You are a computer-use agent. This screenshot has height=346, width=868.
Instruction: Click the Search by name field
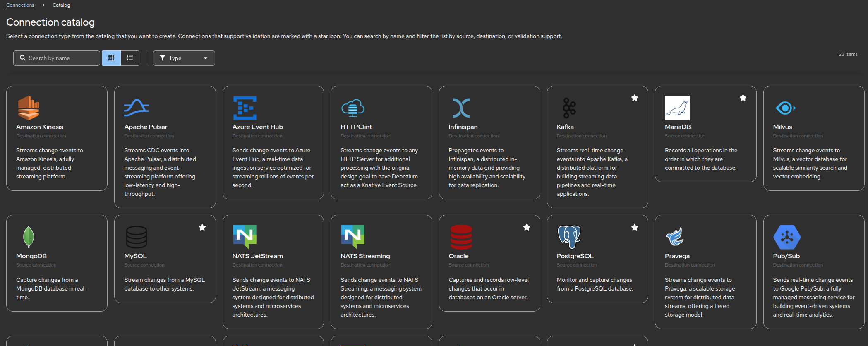(57, 58)
